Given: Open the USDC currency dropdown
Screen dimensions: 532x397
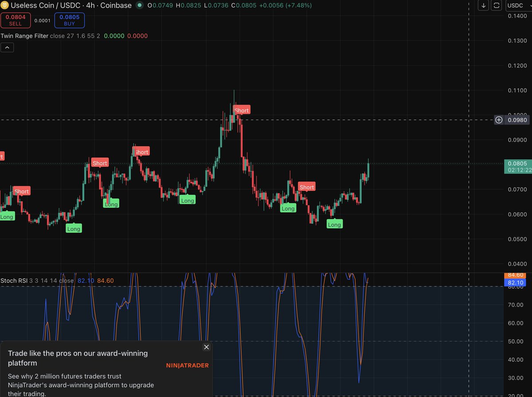Looking at the screenshot, I should tap(518, 5).
